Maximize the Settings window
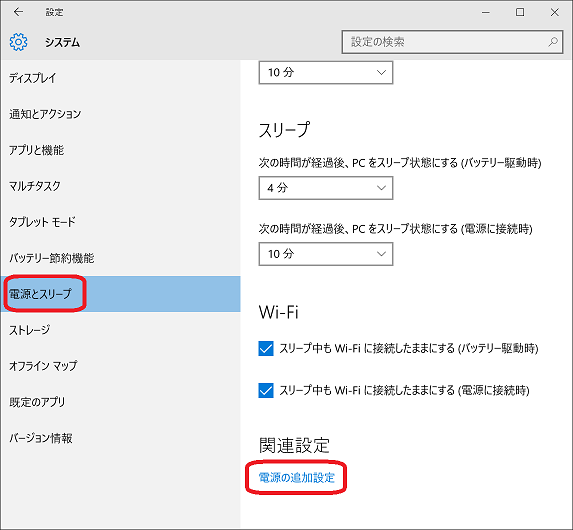 pyautogui.click(x=520, y=12)
